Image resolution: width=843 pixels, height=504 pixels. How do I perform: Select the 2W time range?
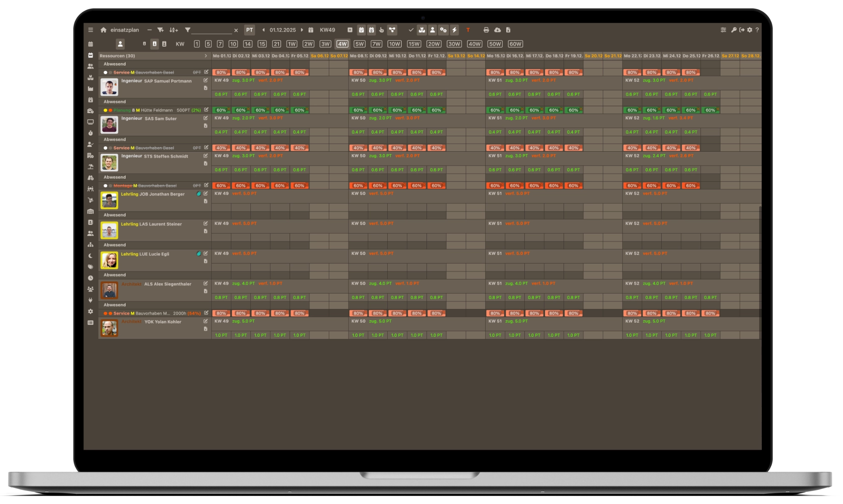[x=308, y=44]
